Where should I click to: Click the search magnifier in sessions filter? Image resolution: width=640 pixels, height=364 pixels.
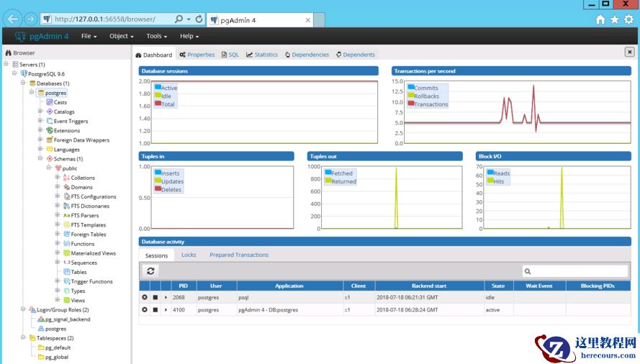click(528, 271)
